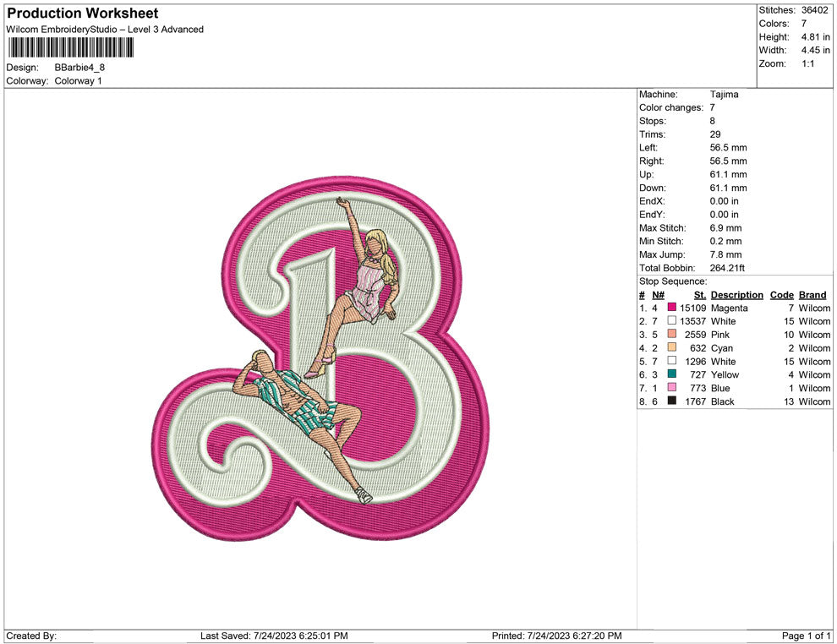
Task: Click the Magenta color swatch in stop 1
Action: pyautogui.click(x=672, y=308)
